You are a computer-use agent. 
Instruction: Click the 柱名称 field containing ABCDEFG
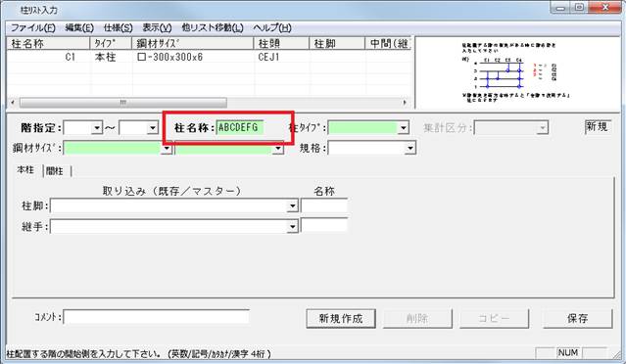point(240,127)
